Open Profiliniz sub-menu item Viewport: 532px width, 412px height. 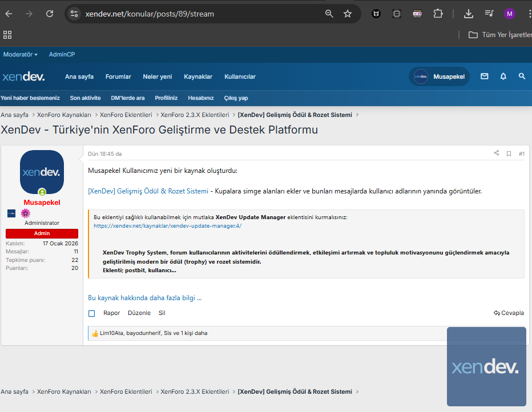(166, 98)
